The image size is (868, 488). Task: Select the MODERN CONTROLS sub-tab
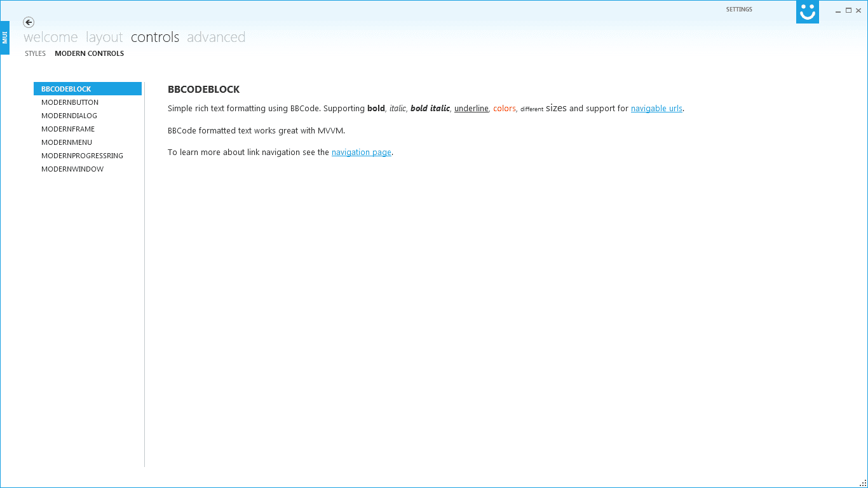tap(89, 53)
